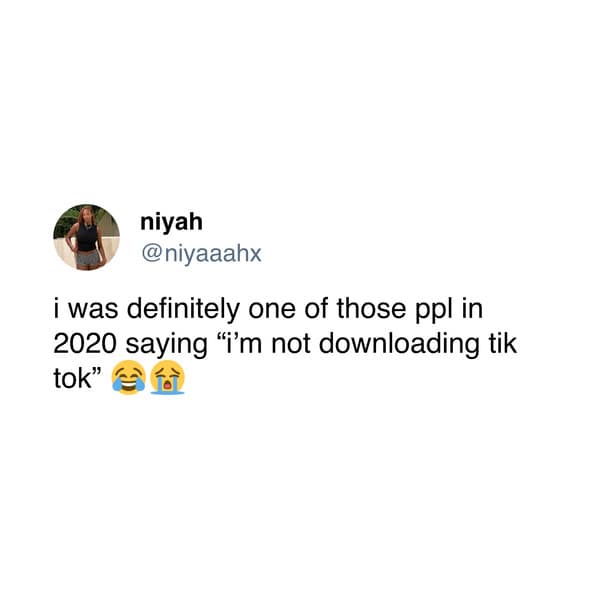Select the word definitely in the tweet
This screenshot has width=599, height=599.
click(x=183, y=309)
